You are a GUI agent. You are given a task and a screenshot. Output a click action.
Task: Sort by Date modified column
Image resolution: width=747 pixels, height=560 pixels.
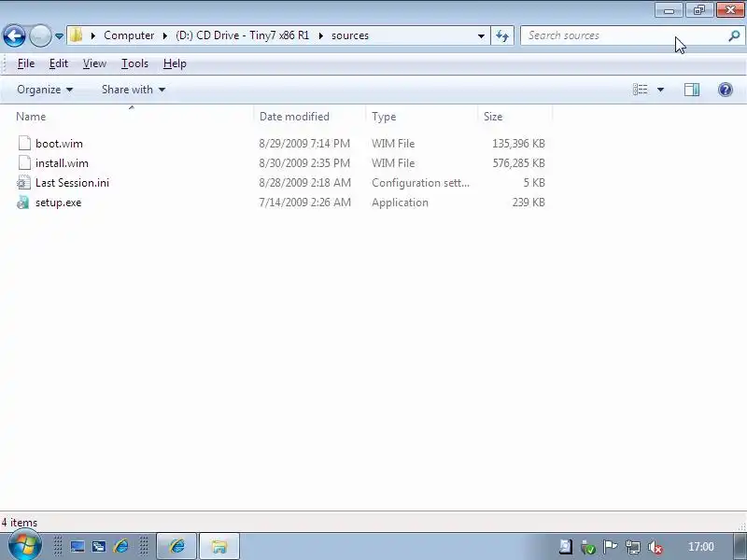click(x=294, y=117)
